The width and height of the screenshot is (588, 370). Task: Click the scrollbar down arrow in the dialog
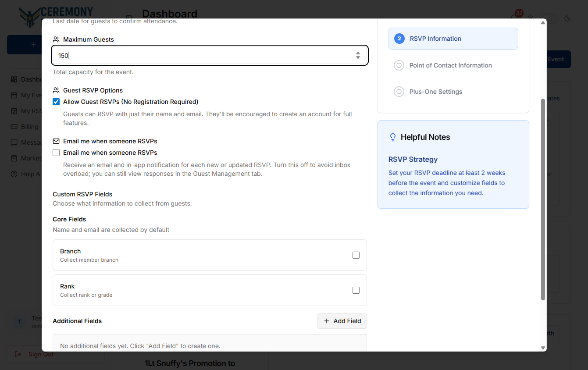click(x=543, y=348)
